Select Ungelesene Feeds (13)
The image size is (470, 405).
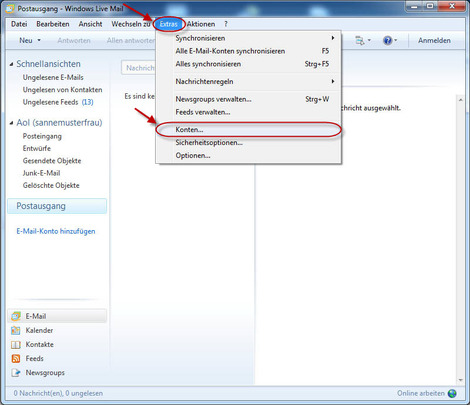(x=58, y=102)
